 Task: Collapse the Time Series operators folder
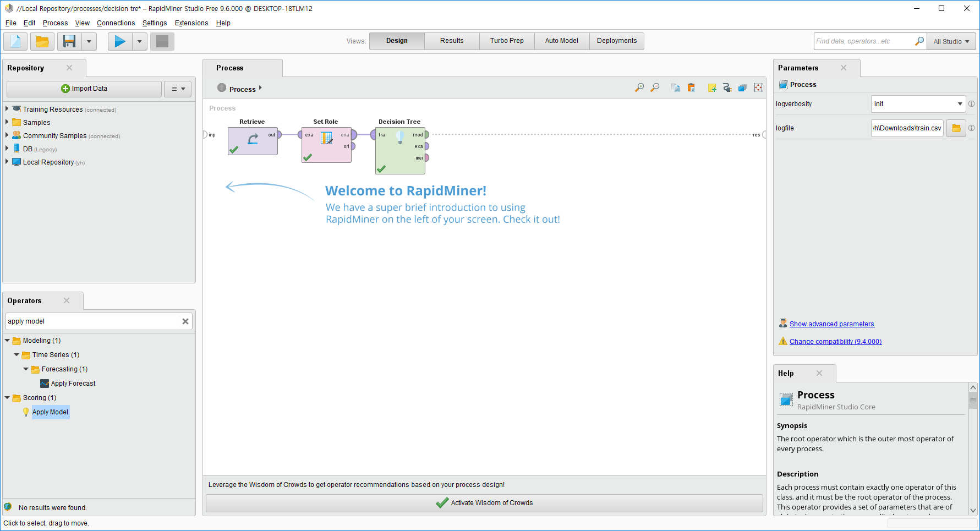click(x=17, y=355)
